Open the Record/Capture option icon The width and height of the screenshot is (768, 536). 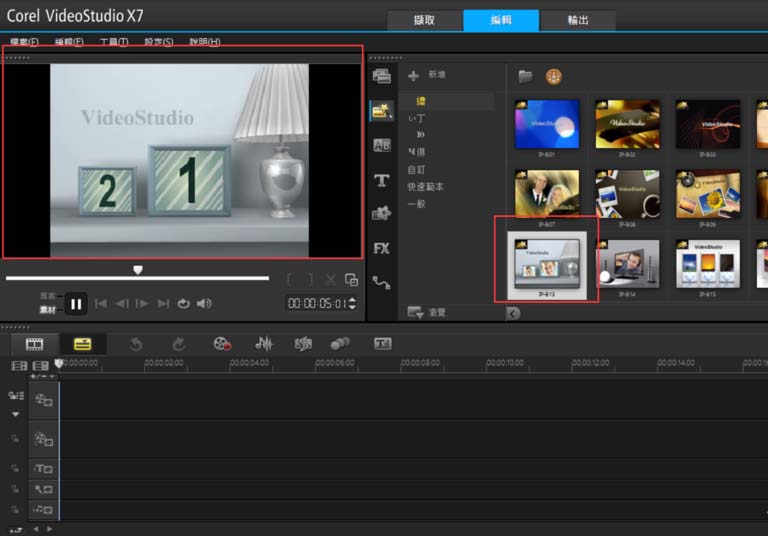[x=222, y=344]
